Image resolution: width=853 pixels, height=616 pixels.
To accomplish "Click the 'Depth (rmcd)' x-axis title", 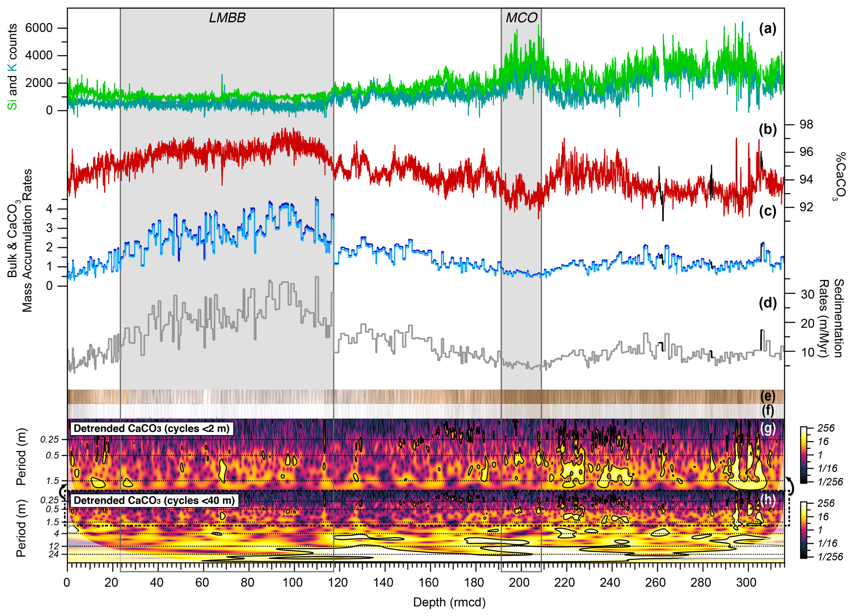I will click(449, 602).
